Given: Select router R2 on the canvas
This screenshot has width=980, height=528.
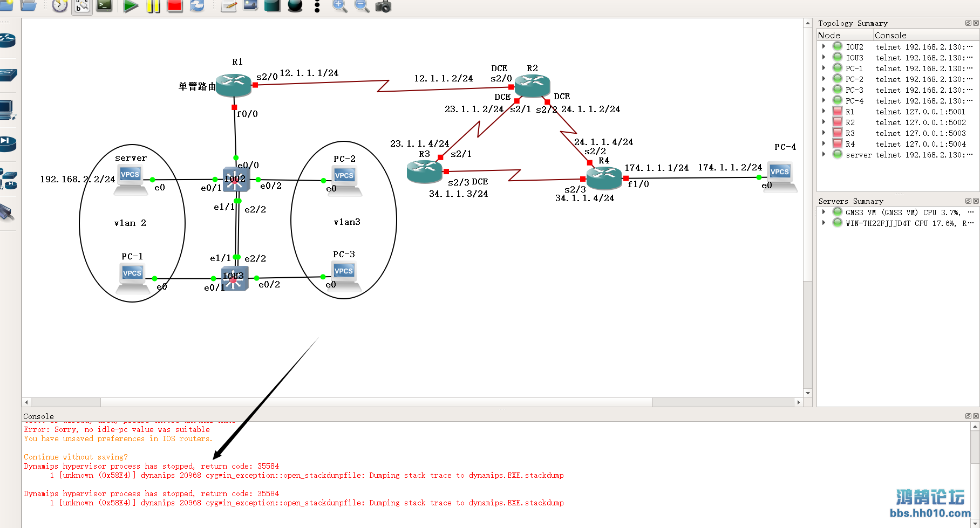Looking at the screenshot, I should pos(532,86).
